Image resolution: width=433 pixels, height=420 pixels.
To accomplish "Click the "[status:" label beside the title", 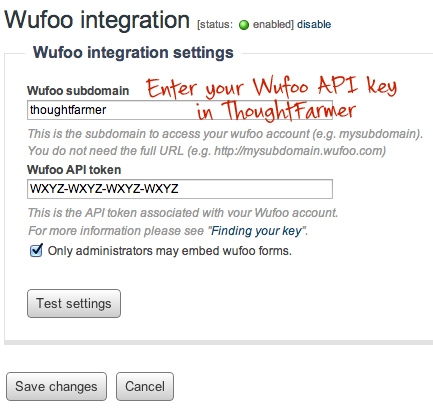I will pos(215,25).
